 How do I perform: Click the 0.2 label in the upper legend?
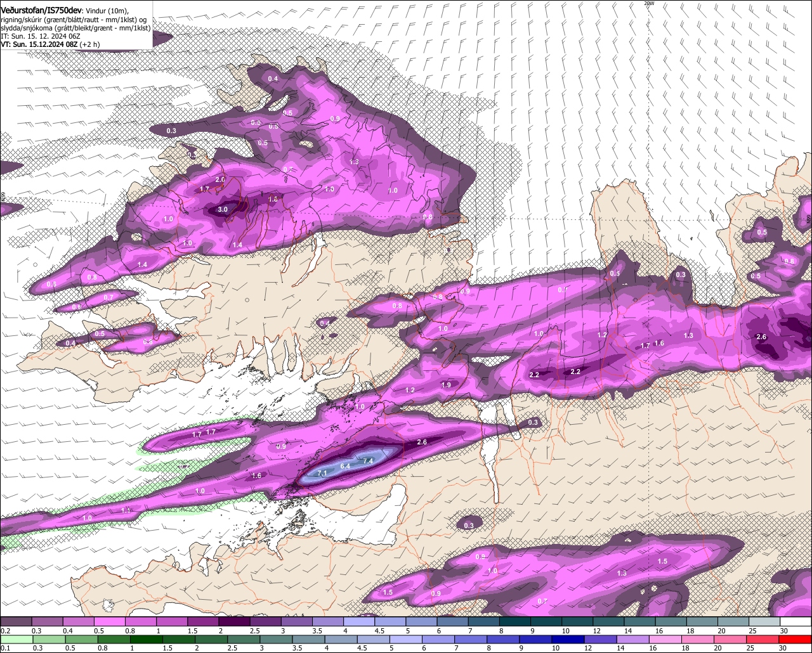coord(5,631)
